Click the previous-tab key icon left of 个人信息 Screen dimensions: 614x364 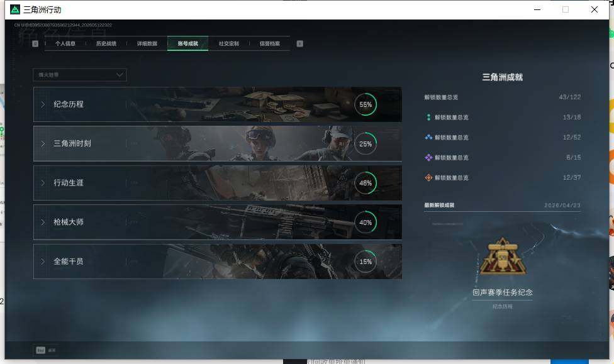35,43
